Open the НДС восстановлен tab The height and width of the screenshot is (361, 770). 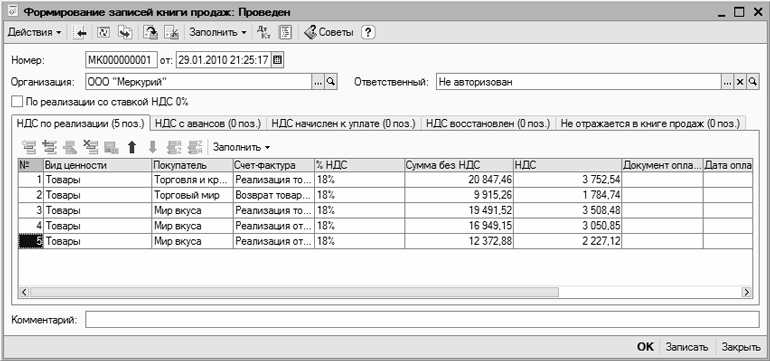click(x=488, y=123)
